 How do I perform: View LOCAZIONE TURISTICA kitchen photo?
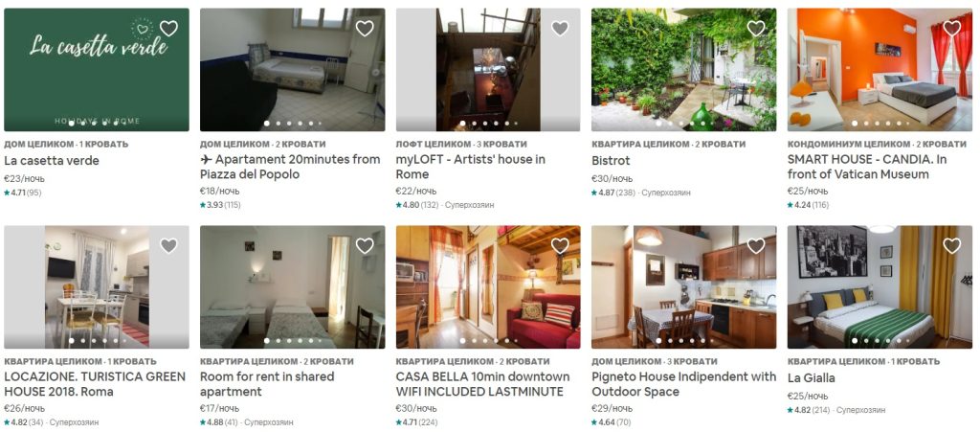click(x=97, y=287)
